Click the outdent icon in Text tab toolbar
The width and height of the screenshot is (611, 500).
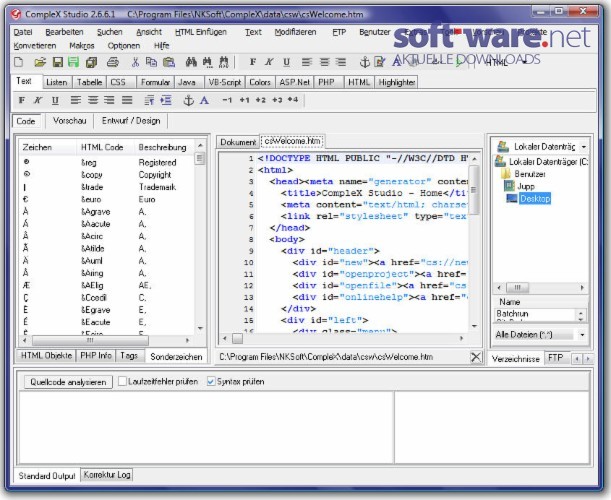click(x=149, y=101)
